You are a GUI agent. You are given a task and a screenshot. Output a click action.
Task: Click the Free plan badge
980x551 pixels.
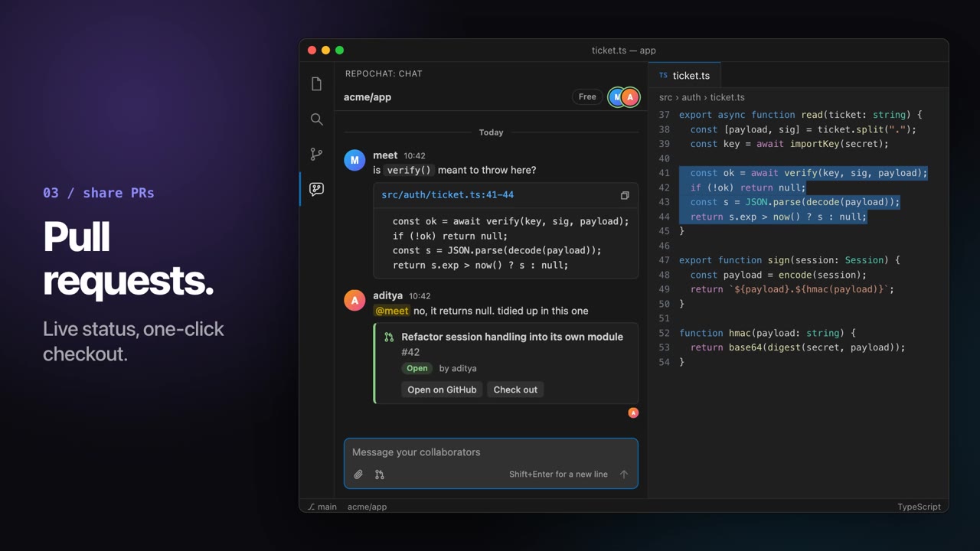coord(587,97)
